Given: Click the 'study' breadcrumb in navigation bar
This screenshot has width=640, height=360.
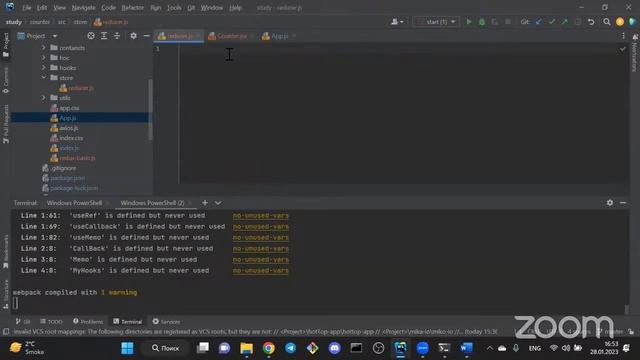Looking at the screenshot, I should (x=13, y=22).
